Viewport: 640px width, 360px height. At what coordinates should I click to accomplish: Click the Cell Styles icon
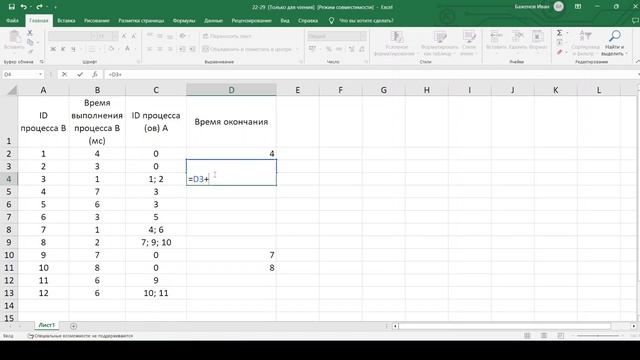[x=469, y=38]
